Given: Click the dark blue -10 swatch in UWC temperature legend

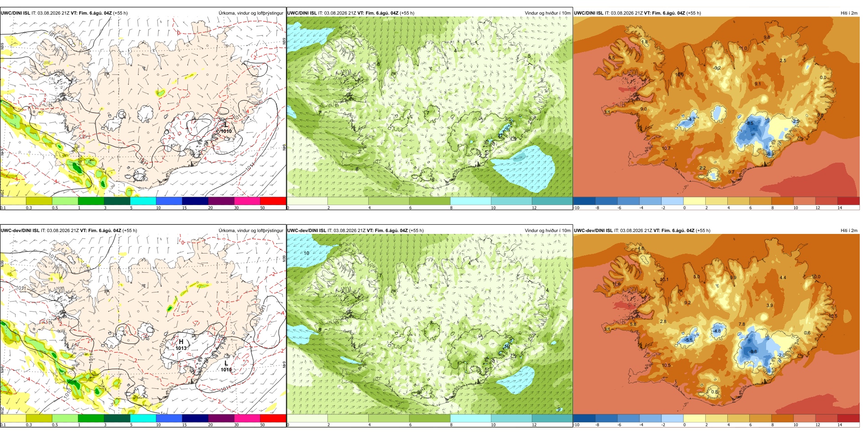Looking at the screenshot, I should [x=584, y=201].
